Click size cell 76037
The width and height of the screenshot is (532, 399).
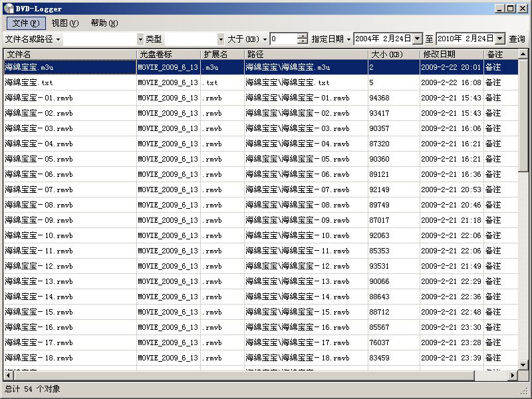click(394, 342)
